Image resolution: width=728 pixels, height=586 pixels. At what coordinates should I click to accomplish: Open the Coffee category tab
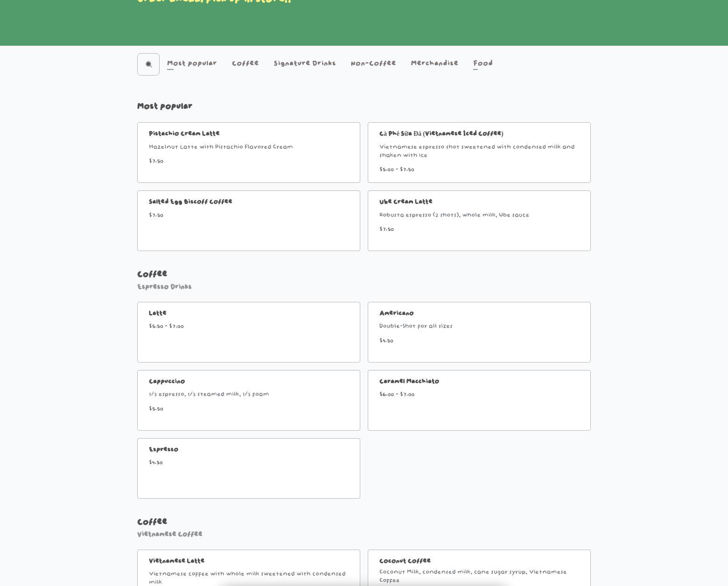click(245, 63)
